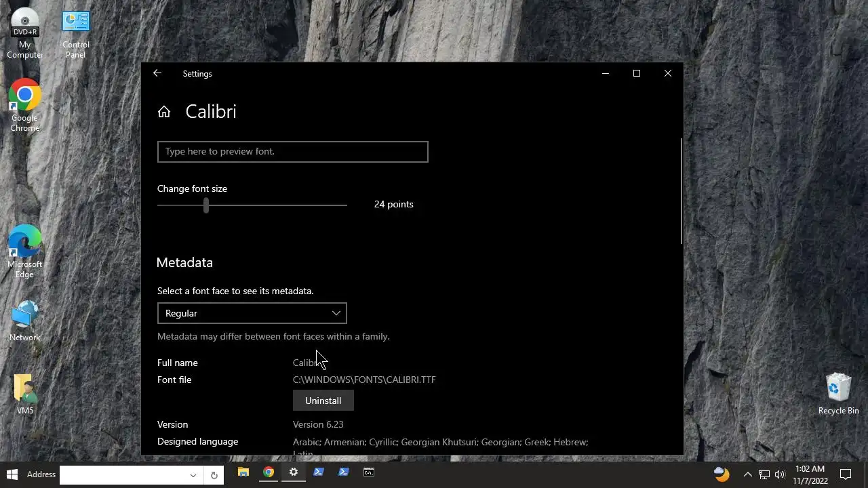
Task: Select Settings gear in taskbar
Action: [294, 472]
